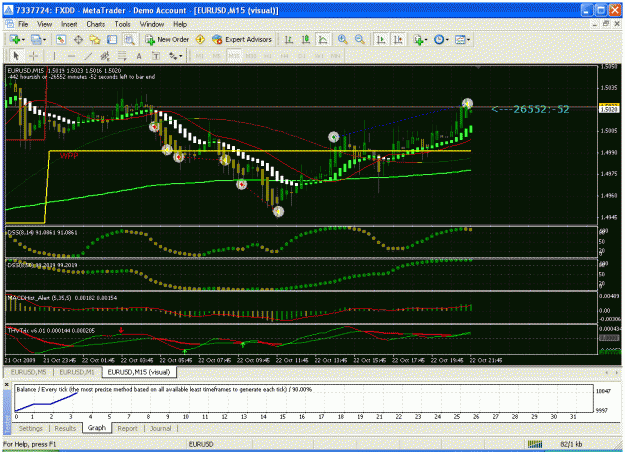This screenshot has height=452, width=625.
Task: Select the Crosshair tool
Action: tap(33, 56)
